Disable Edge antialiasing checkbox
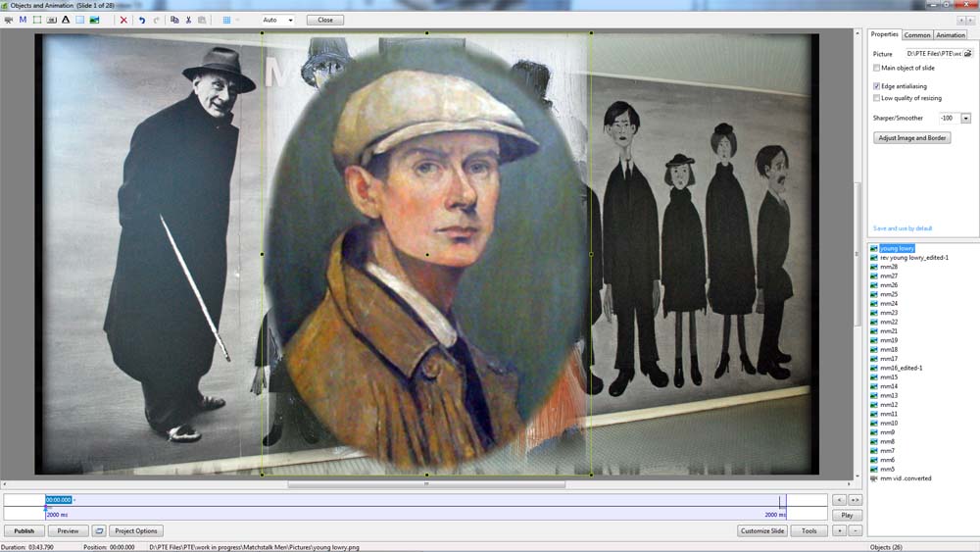The width and height of the screenshot is (980, 552). coord(876,86)
